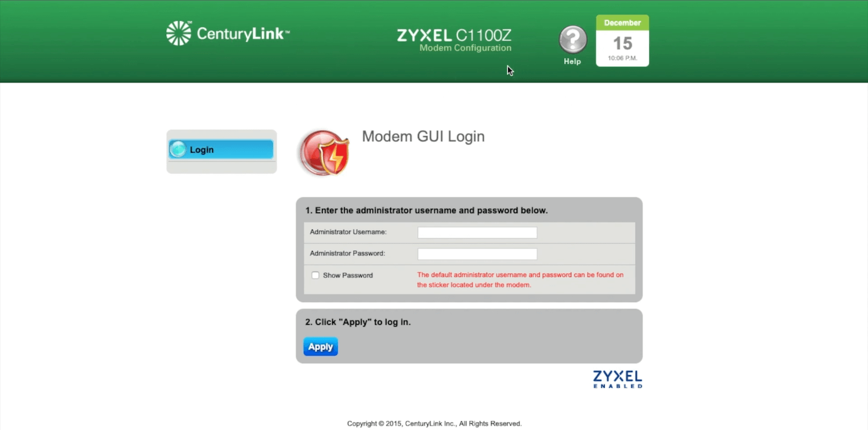
Task: Click the Modem GUI Login heading
Action: pos(423,137)
